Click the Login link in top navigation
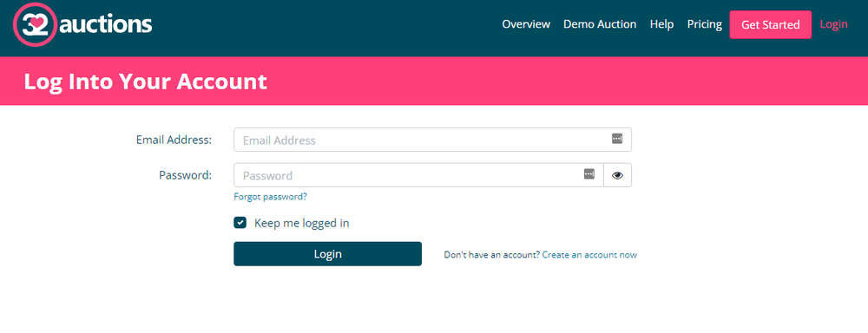The width and height of the screenshot is (868, 333). point(833,24)
